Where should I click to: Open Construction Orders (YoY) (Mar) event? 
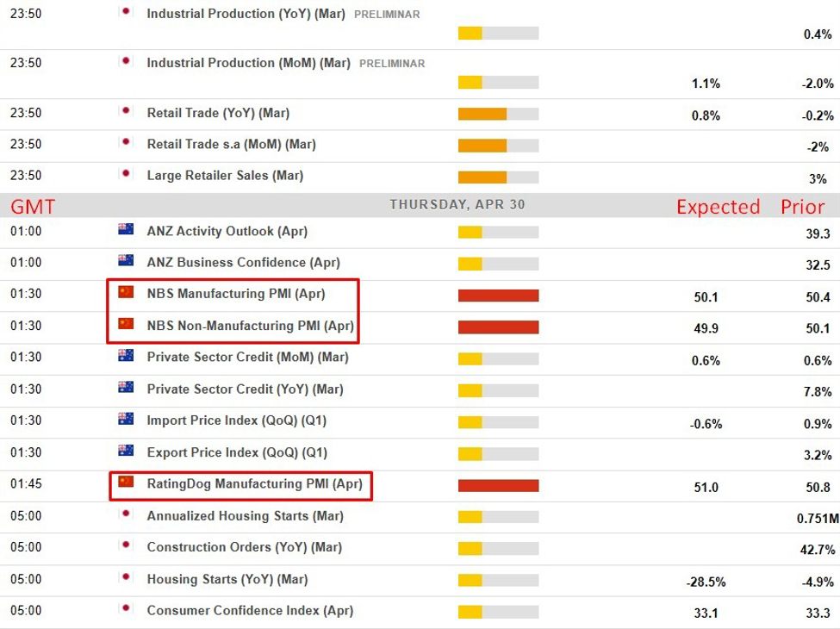pyautogui.click(x=244, y=547)
